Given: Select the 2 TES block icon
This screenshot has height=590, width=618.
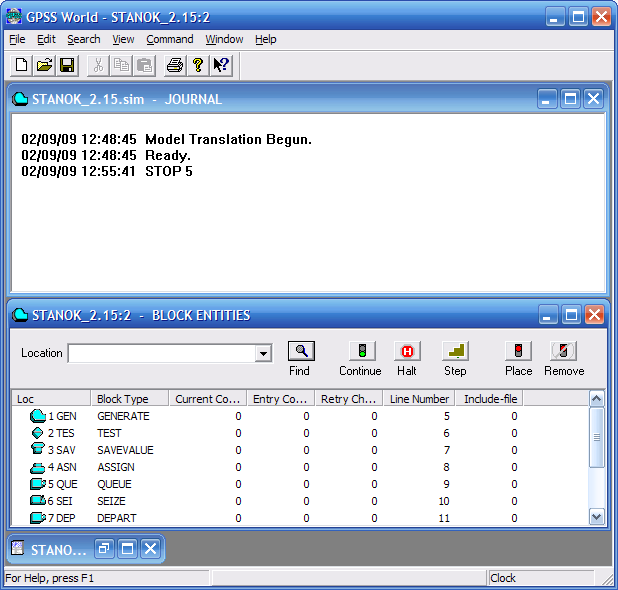Looking at the screenshot, I should (x=37, y=433).
